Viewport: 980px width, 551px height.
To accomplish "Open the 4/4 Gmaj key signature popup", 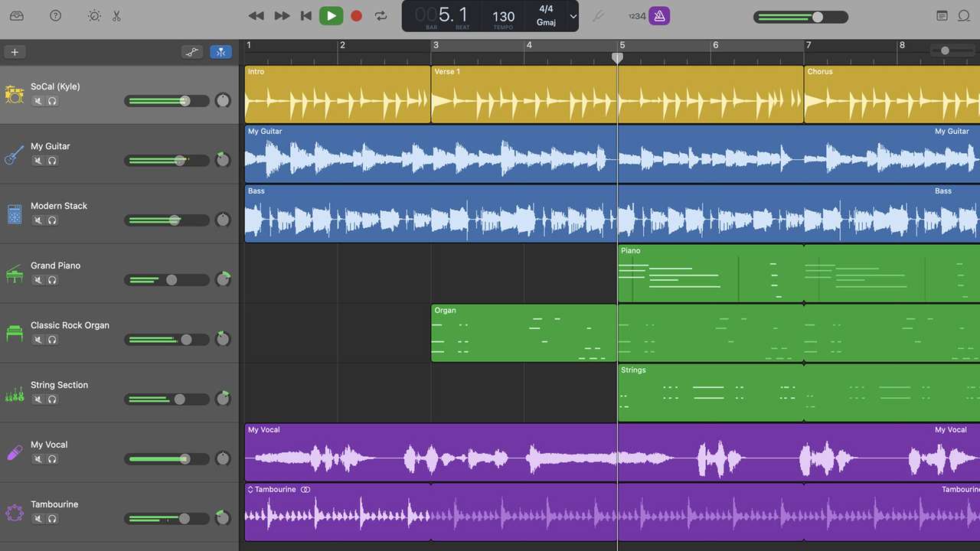I will (x=546, y=16).
